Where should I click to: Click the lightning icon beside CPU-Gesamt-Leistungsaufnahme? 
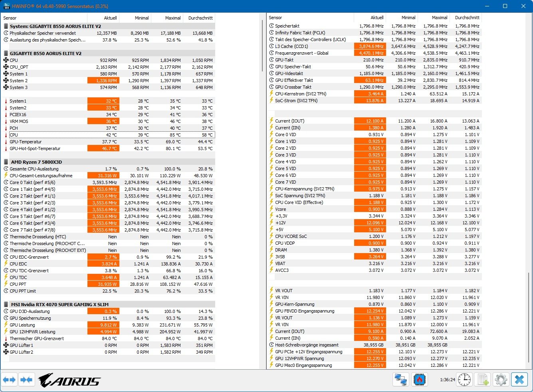pyautogui.click(x=6, y=176)
